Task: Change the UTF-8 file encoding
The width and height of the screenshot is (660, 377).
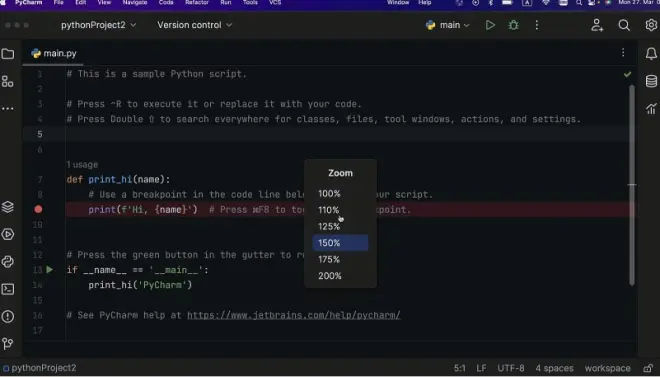Action: [x=511, y=369]
